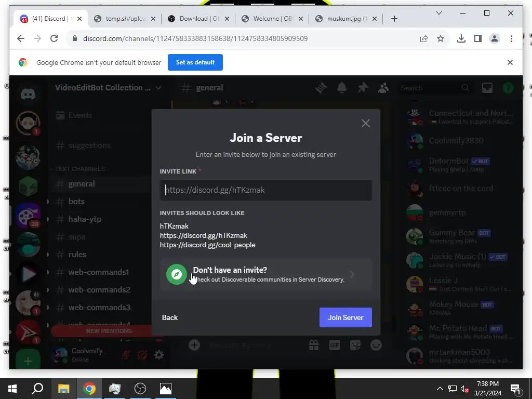Viewport: 532px width, 399px height.
Task: Open the web-commands2 channel
Action: [100, 290]
